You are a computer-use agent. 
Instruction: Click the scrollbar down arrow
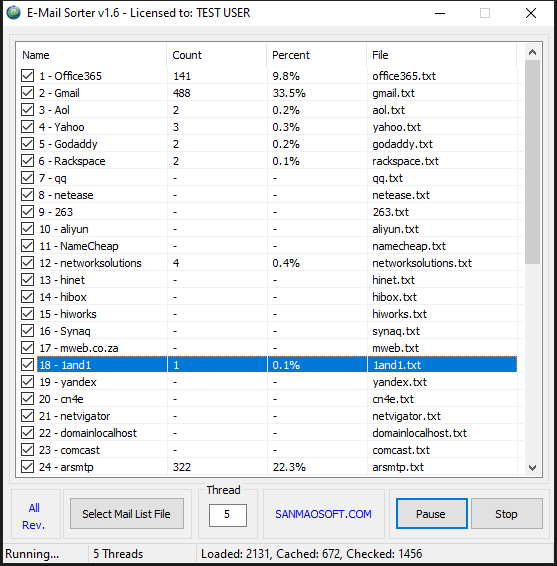532,468
